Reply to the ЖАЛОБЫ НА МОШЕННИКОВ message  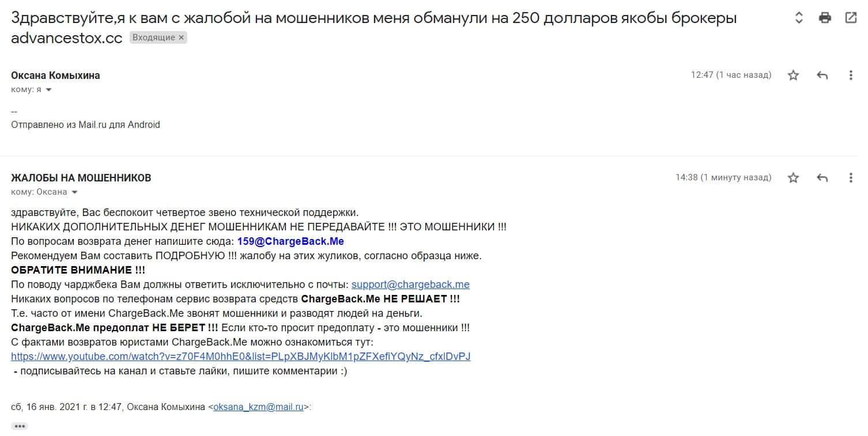click(822, 177)
